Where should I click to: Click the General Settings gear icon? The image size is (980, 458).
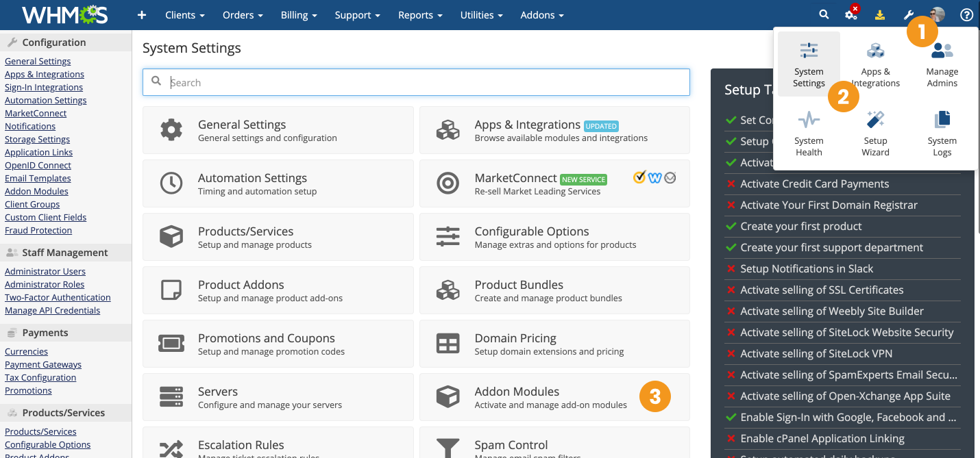tap(171, 130)
